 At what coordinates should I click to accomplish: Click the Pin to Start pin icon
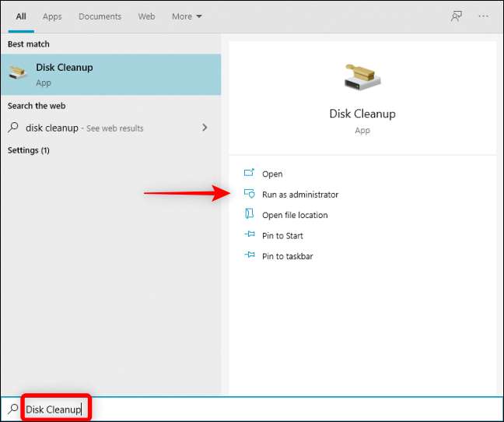coord(249,235)
